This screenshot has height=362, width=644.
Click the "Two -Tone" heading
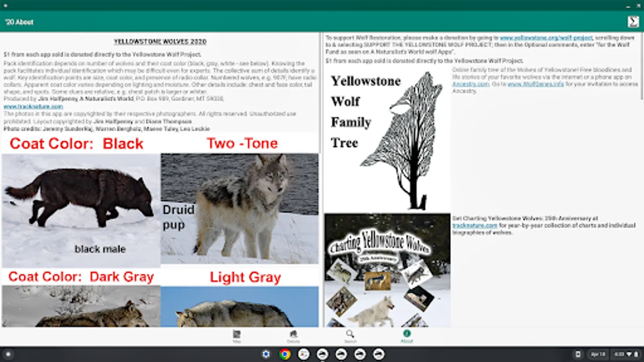tap(242, 143)
